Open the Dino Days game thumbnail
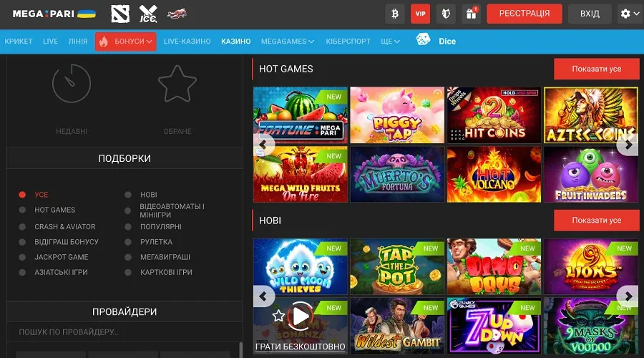The image size is (644, 358). point(494,266)
